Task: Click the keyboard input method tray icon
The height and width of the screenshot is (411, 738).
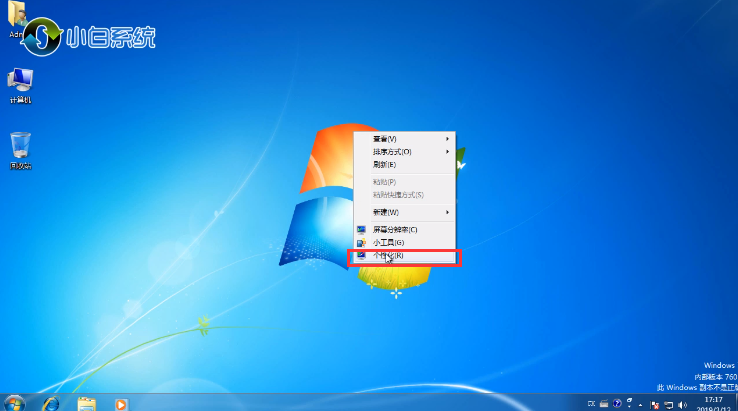Action: point(604,404)
